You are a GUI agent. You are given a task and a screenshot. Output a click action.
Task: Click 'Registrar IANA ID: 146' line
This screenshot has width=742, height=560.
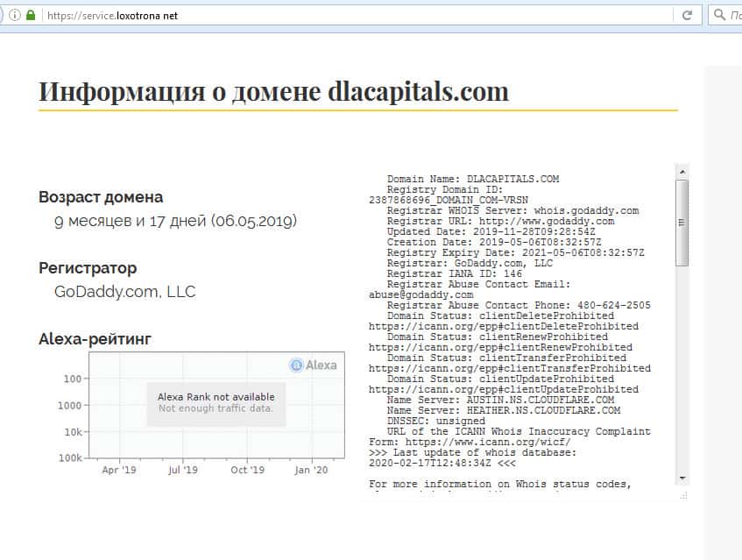coord(455,273)
